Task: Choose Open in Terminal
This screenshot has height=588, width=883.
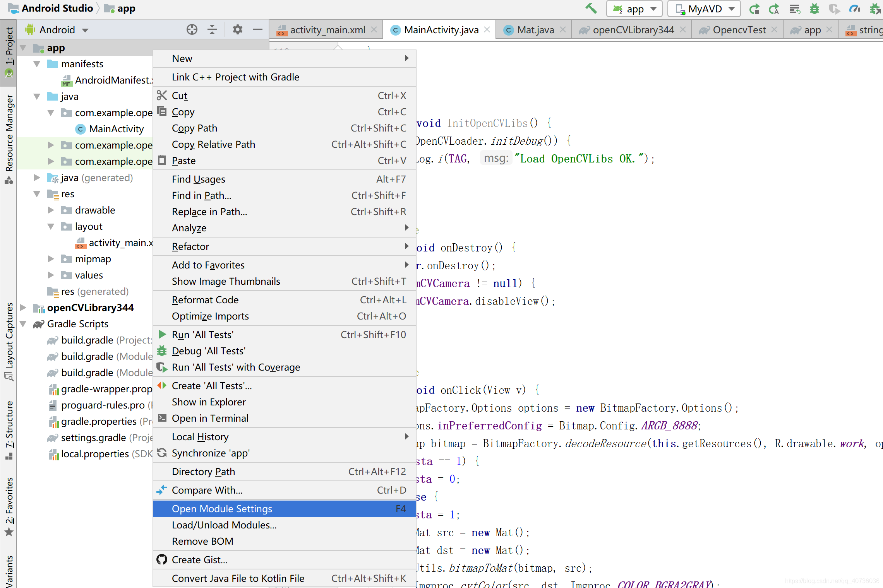Action: 285,418
